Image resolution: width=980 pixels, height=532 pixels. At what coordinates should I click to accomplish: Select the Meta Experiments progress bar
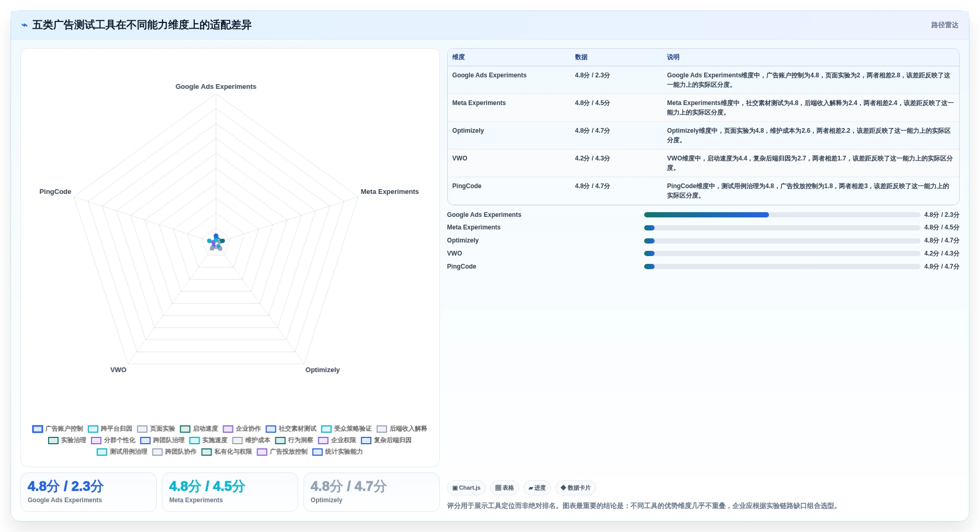click(x=781, y=228)
